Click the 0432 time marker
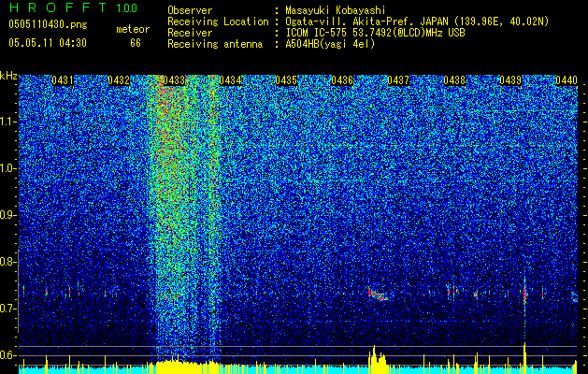The image size is (588, 374). [119, 80]
